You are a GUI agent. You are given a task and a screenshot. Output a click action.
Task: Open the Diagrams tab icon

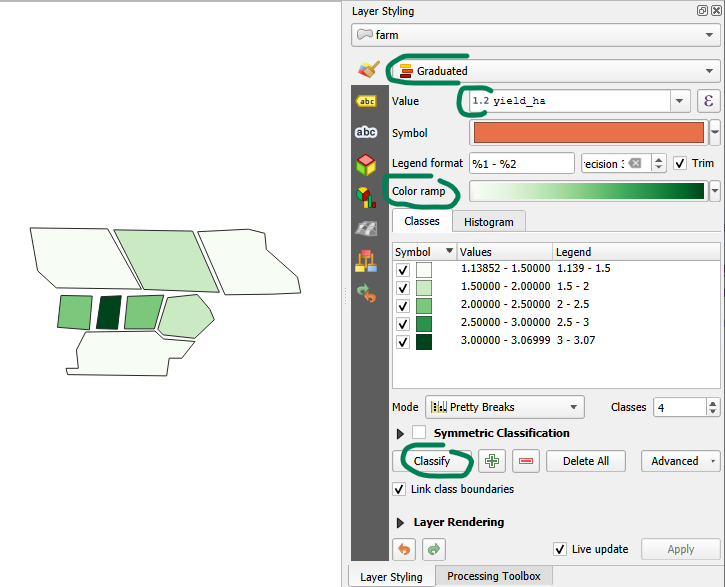pos(366,197)
